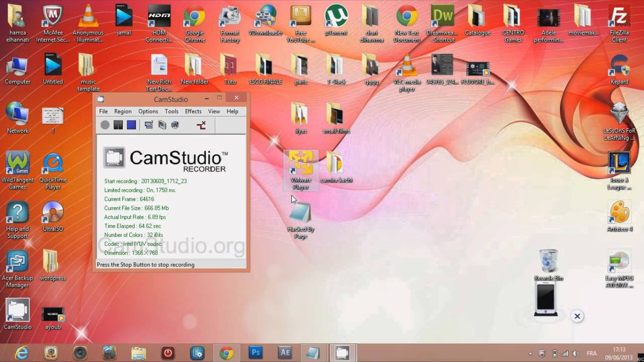This screenshot has width=644, height=362.
Task: Select the FLUVORE_b... video file
Action: pyautogui.click(x=477, y=73)
